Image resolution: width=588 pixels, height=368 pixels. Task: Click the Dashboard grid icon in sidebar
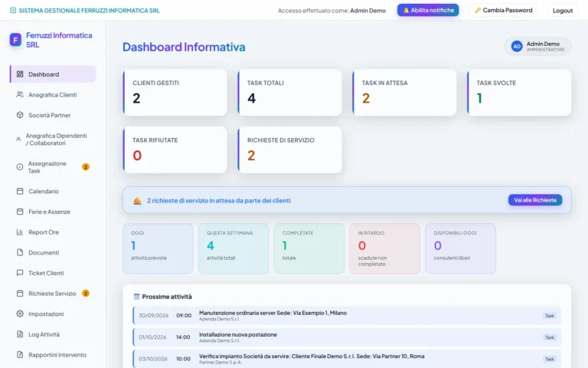(20, 74)
